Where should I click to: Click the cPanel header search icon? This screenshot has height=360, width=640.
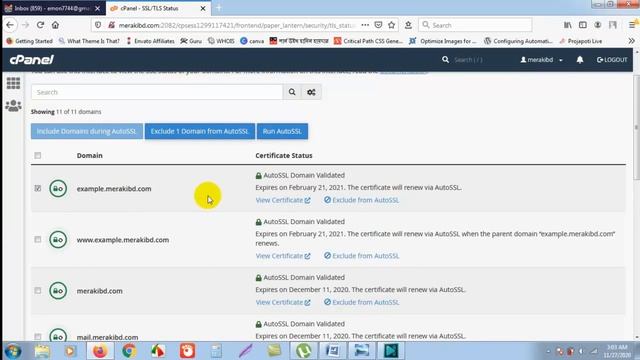pyautogui.click(x=445, y=60)
